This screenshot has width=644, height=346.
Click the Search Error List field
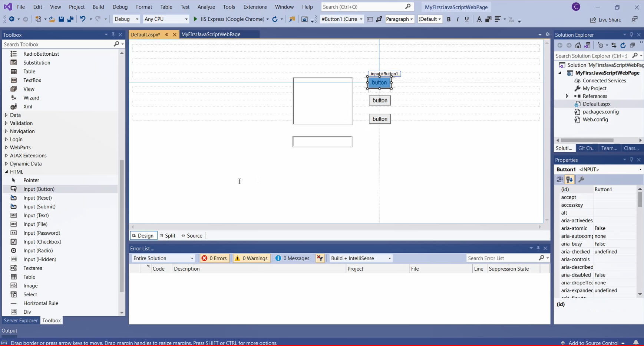[x=502, y=258]
